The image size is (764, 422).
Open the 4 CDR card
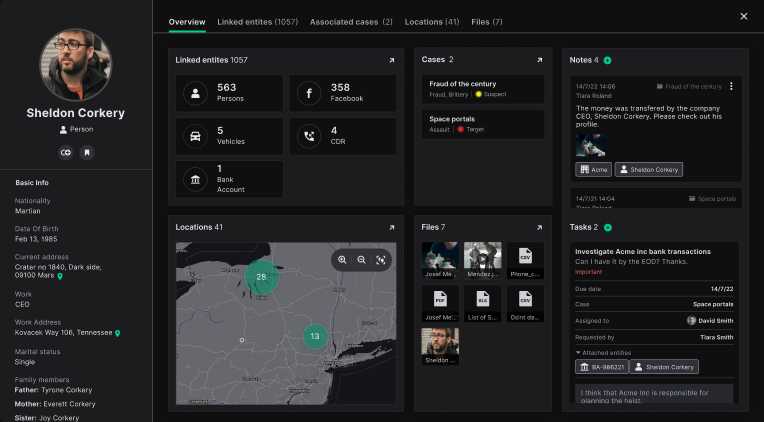(x=343, y=136)
